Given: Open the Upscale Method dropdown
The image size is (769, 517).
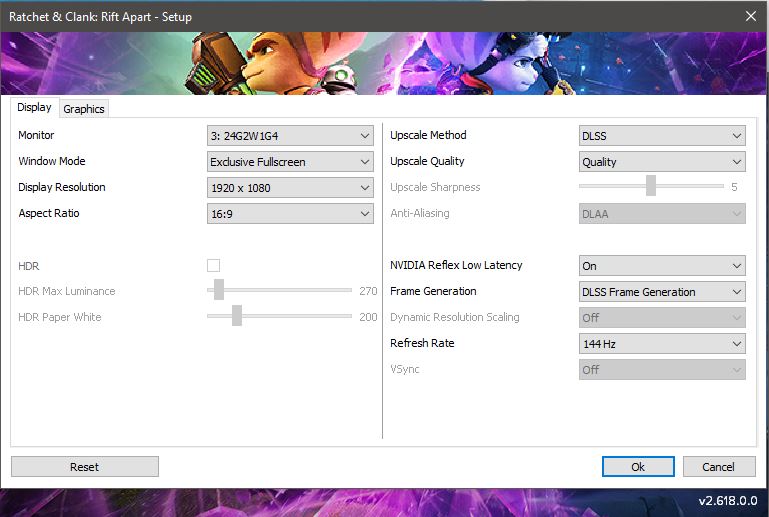Looking at the screenshot, I should click(x=662, y=135).
